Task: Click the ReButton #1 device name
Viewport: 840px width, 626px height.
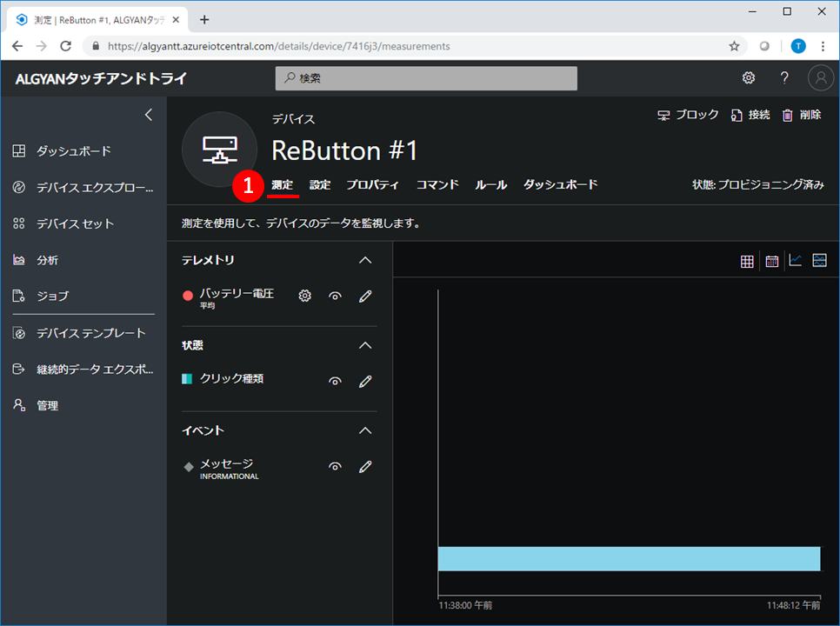Action: (344, 150)
